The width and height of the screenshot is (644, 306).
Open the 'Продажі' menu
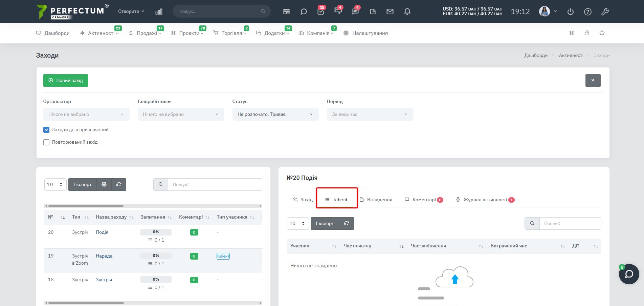tap(145, 33)
